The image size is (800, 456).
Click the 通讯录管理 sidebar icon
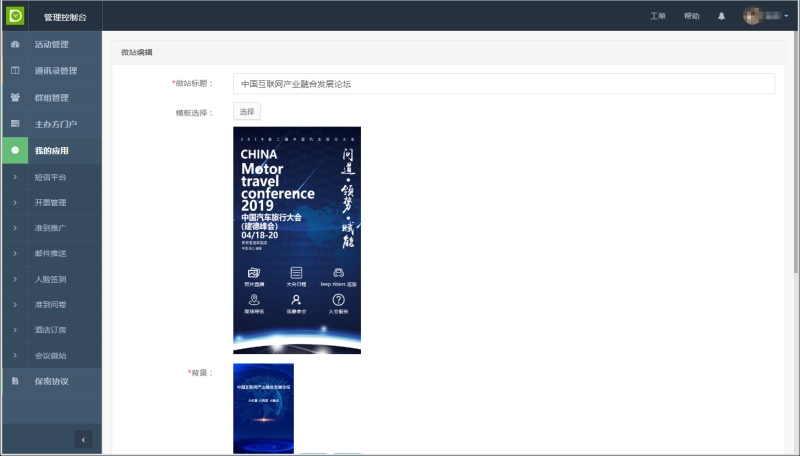pos(15,71)
